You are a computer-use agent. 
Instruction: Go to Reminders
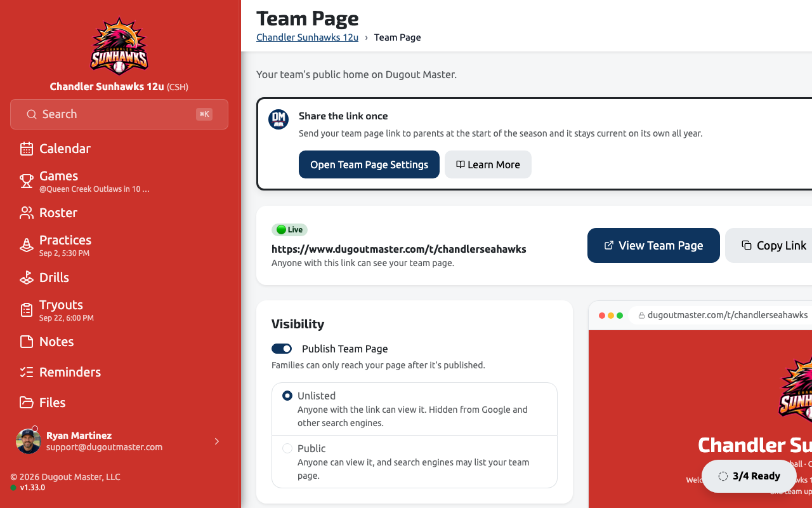[119, 372]
